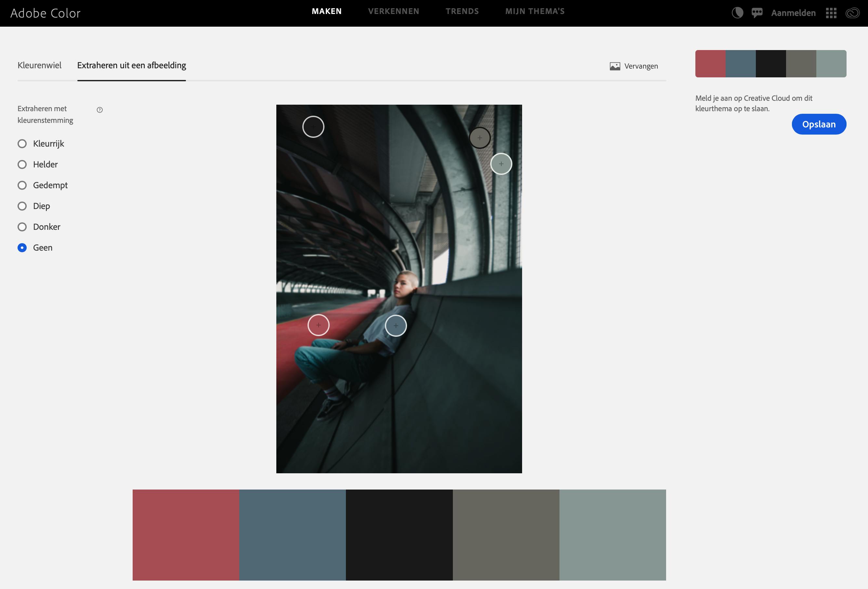Go to the TRENDS page
This screenshot has height=589, width=868.
coord(462,11)
